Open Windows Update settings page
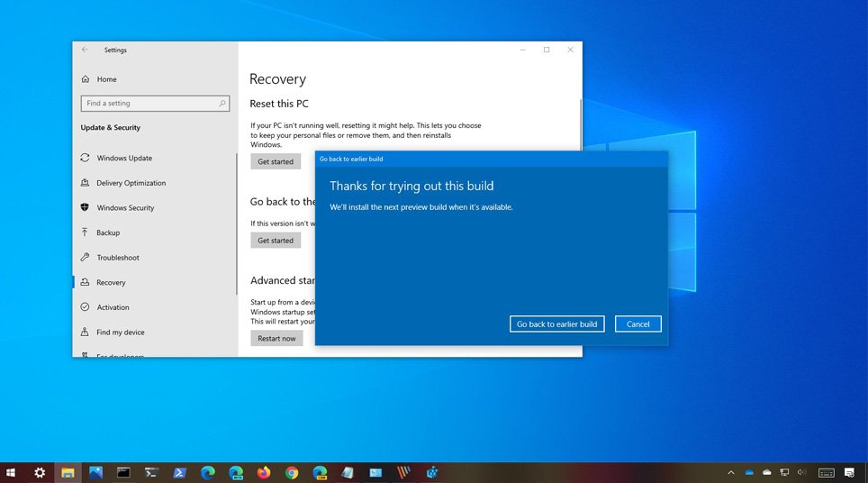Screen dimensions: 868x483 [124, 159]
